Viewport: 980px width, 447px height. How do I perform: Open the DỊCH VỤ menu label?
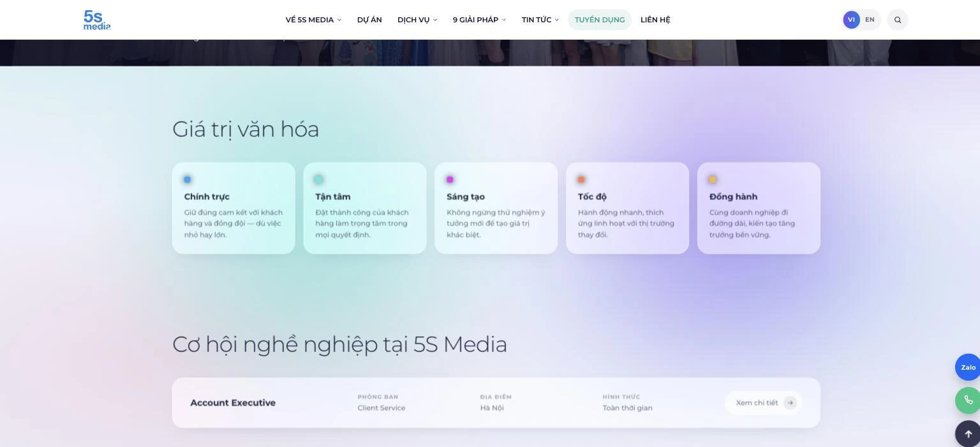413,20
